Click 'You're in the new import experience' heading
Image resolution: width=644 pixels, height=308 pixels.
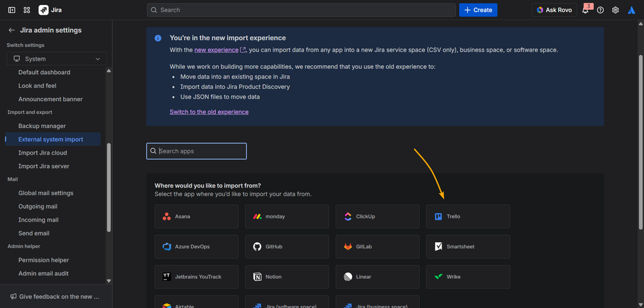click(228, 38)
